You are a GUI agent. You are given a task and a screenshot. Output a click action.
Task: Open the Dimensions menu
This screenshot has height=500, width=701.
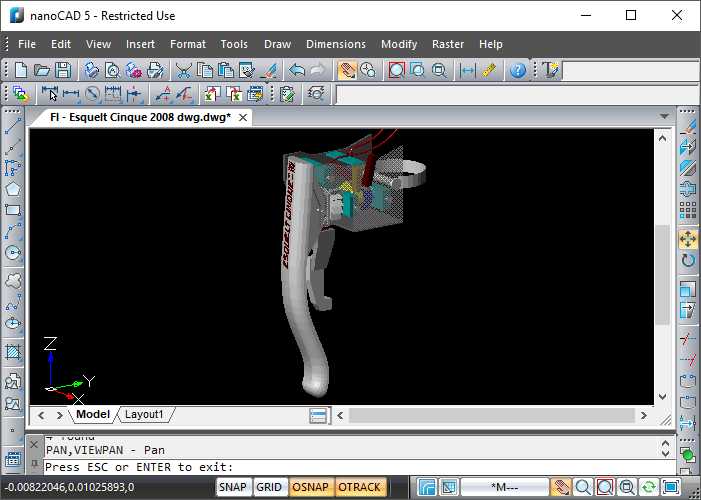click(335, 44)
